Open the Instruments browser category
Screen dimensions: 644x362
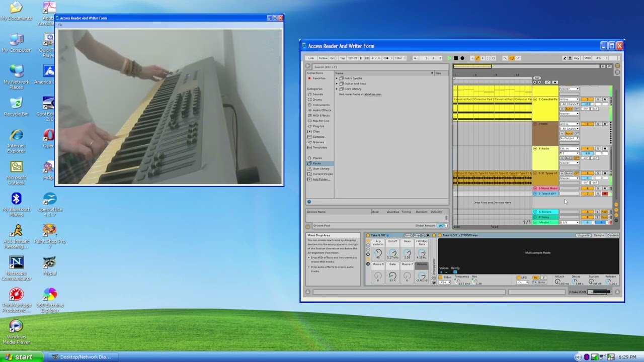(318, 105)
